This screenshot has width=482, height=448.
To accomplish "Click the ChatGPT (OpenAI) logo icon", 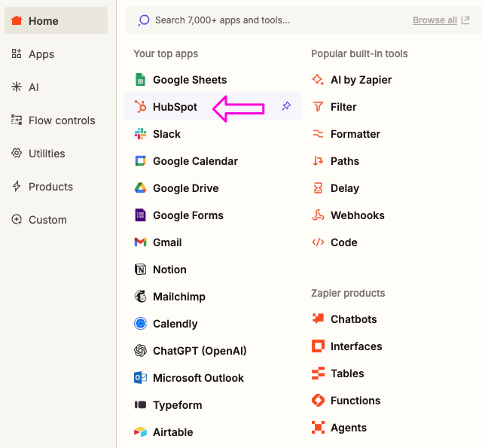I will [x=141, y=350].
